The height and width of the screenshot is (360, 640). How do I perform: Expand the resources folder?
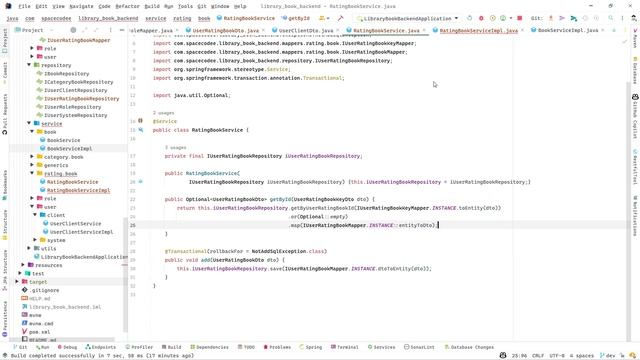(x=23, y=265)
